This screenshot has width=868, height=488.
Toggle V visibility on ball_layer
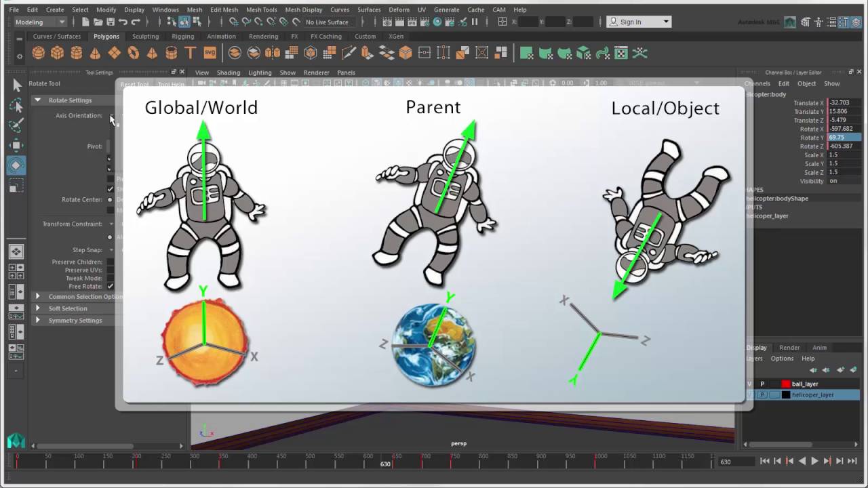pyautogui.click(x=749, y=384)
